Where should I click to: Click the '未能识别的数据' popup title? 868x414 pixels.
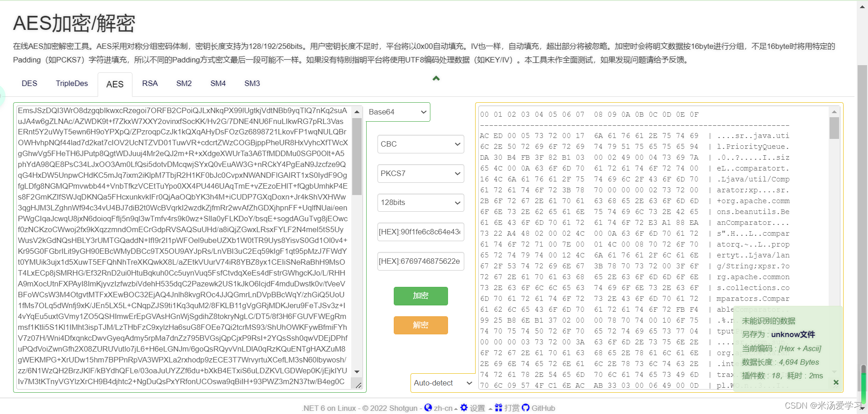(769, 321)
